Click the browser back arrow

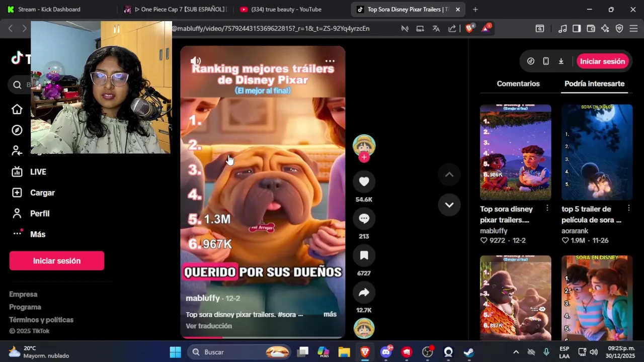coord(10,29)
